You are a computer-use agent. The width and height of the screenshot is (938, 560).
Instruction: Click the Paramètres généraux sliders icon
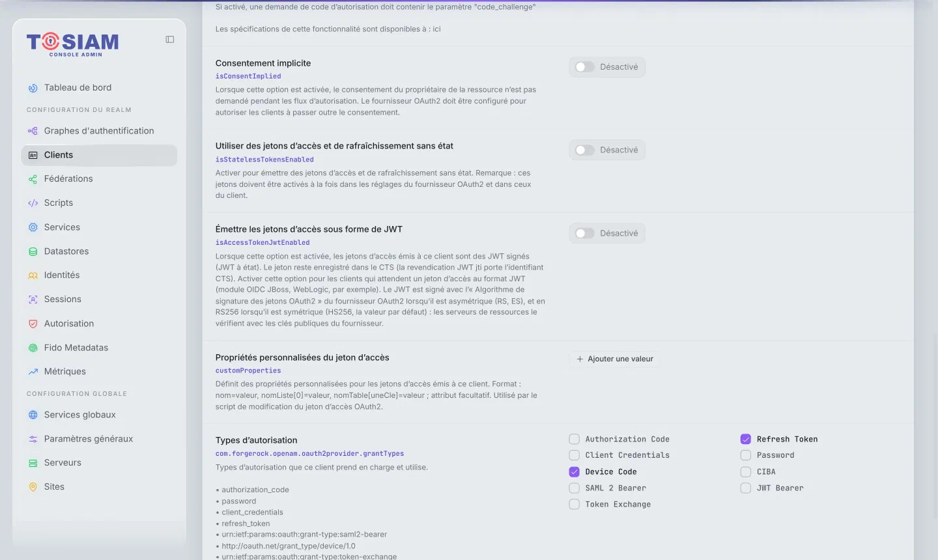click(33, 439)
